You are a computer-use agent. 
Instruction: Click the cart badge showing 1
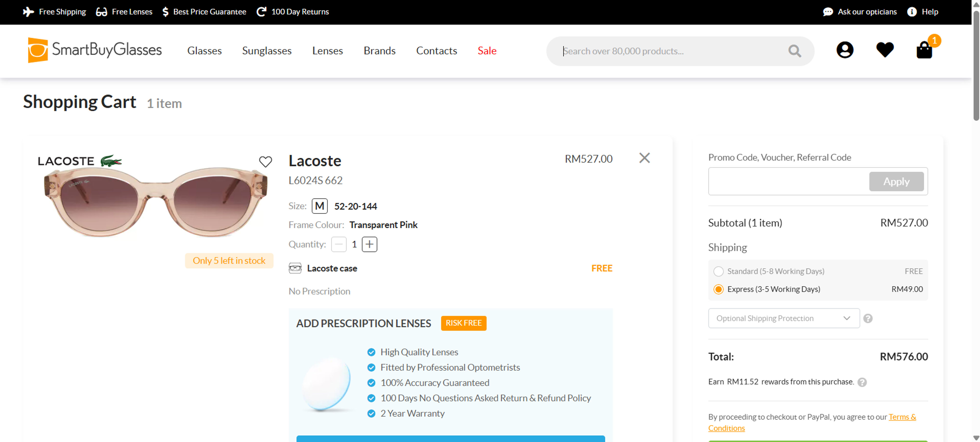pos(934,41)
